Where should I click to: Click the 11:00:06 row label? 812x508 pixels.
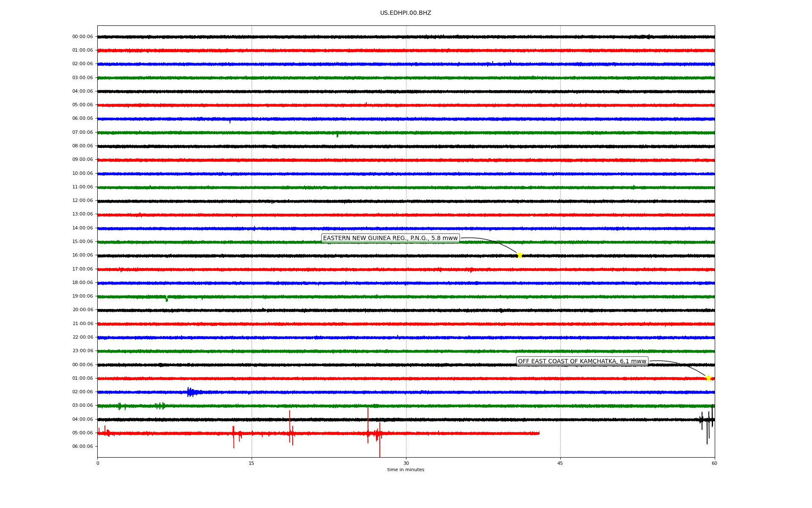point(82,187)
